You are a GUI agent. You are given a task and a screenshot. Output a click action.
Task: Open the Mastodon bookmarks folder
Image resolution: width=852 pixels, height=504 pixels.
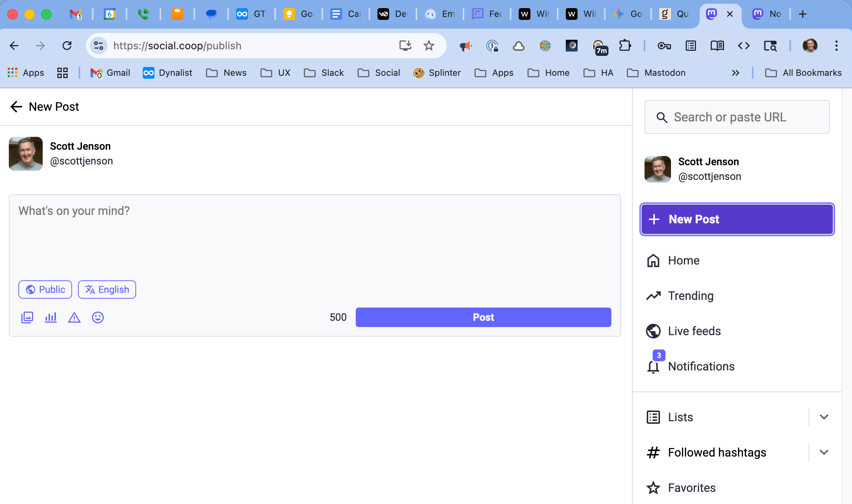[x=657, y=73]
